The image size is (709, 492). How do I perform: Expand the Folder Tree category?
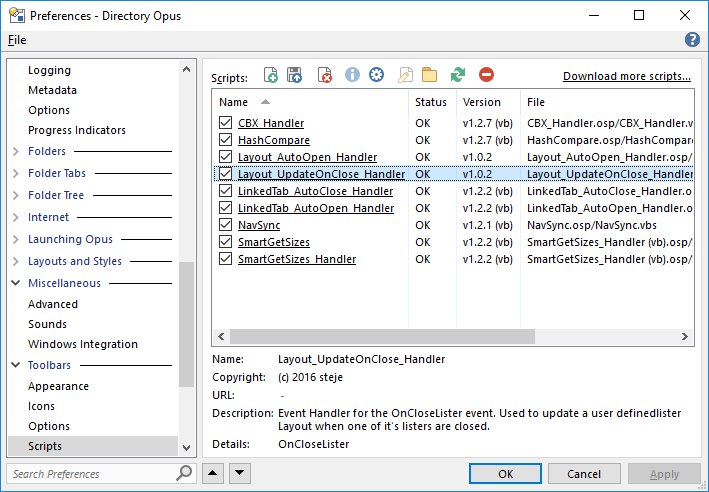tap(16, 195)
